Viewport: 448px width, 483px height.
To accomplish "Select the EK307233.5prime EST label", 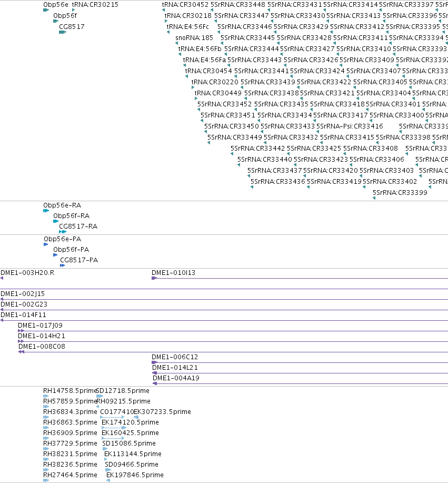I will coord(162,412).
